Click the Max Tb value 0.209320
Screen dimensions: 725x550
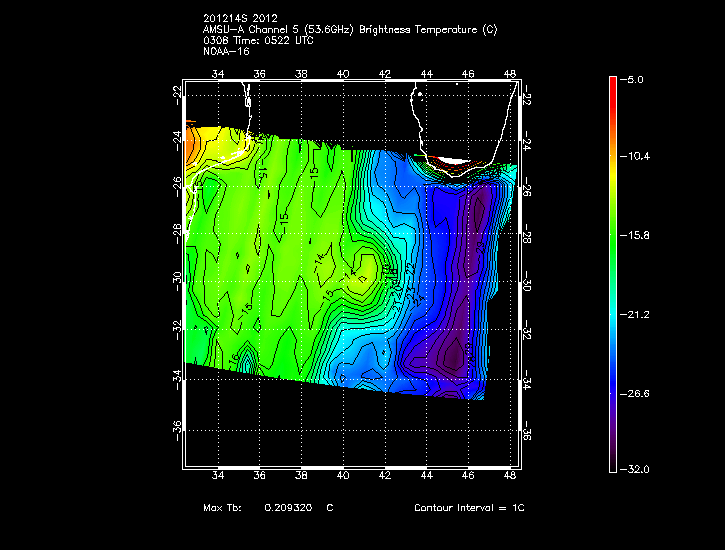289,508
